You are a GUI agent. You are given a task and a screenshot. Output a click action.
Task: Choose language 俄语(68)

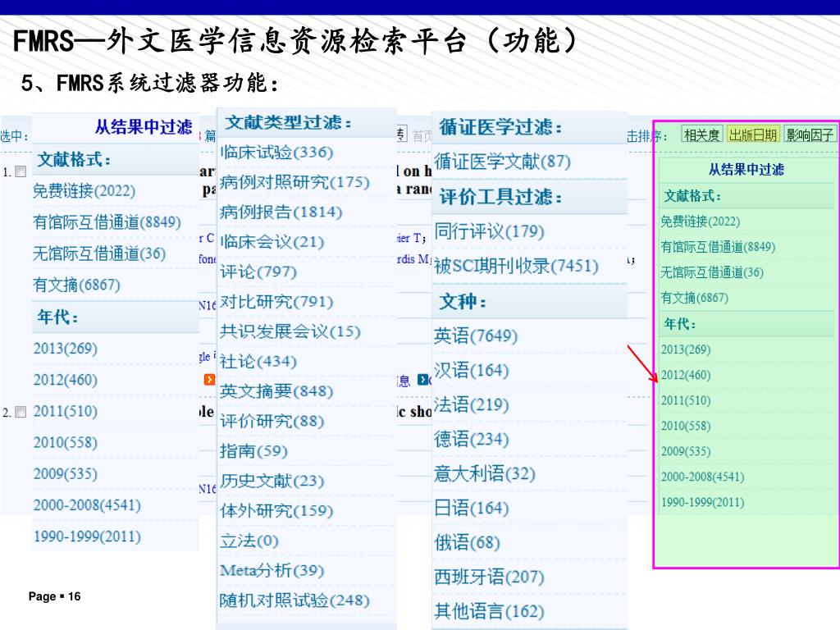[467, 543]
